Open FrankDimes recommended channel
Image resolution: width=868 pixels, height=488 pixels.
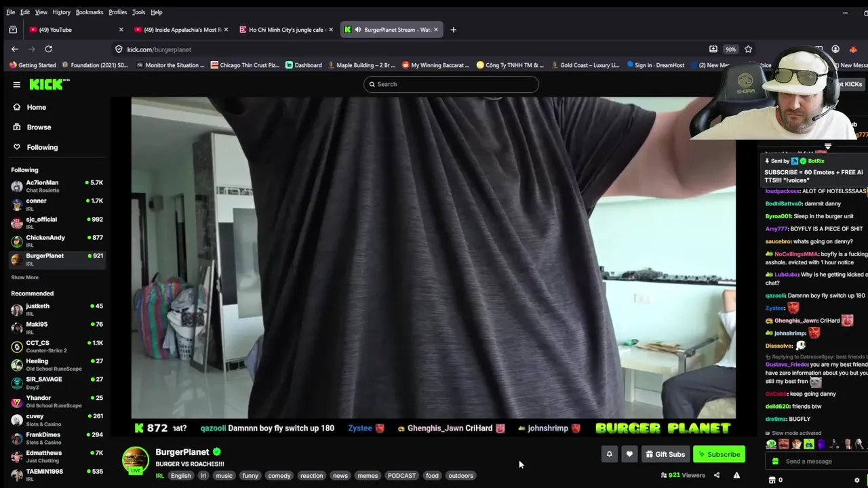pos(57,438)
